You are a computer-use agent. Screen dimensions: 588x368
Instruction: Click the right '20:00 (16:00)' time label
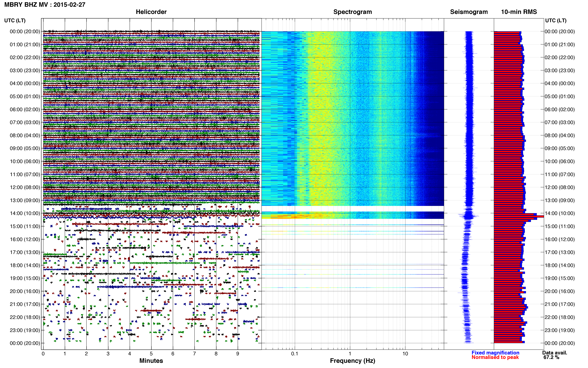pos(560,291)
